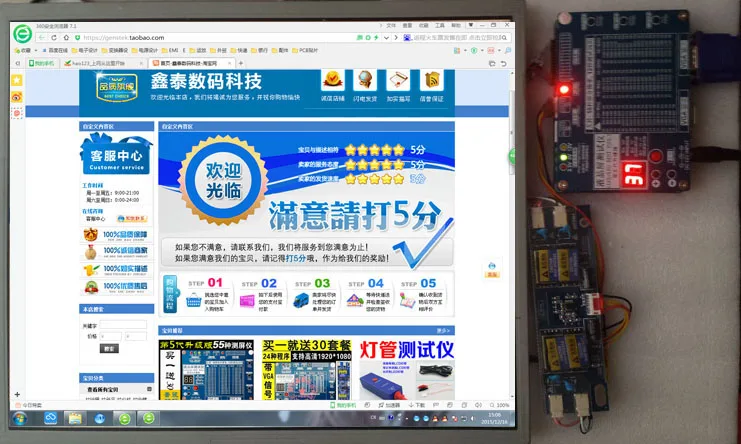Toggle the browser sound speaker icon
The image size is (741, 444).
(x=478, y=405)
